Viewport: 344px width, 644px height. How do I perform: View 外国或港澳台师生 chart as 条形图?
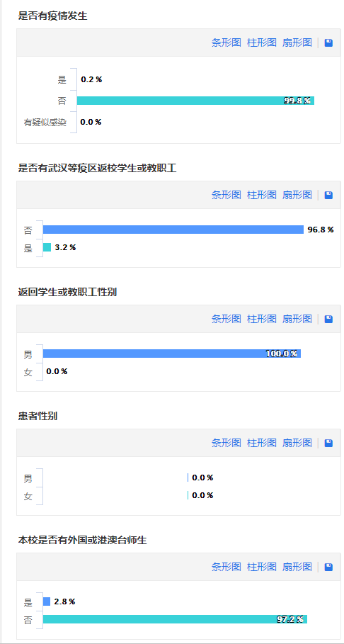(227, 567)
